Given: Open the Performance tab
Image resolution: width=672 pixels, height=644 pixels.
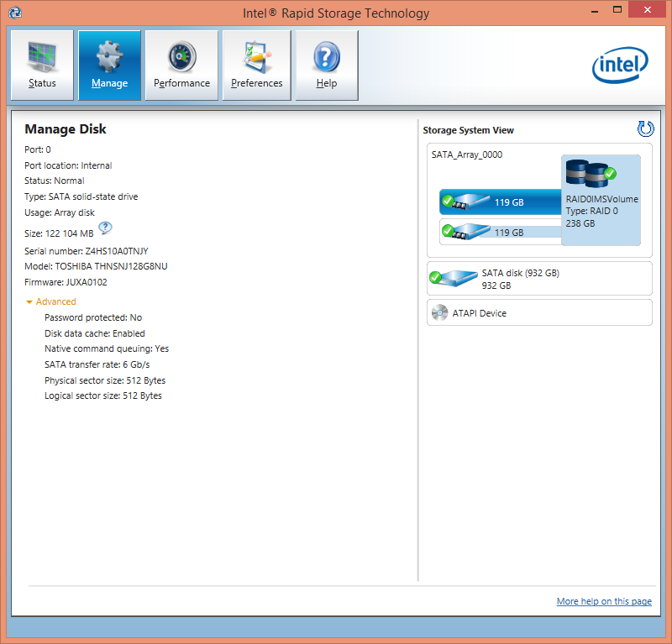Looking at the screenshot, I should pyautogui.click(x=181, y=65).
